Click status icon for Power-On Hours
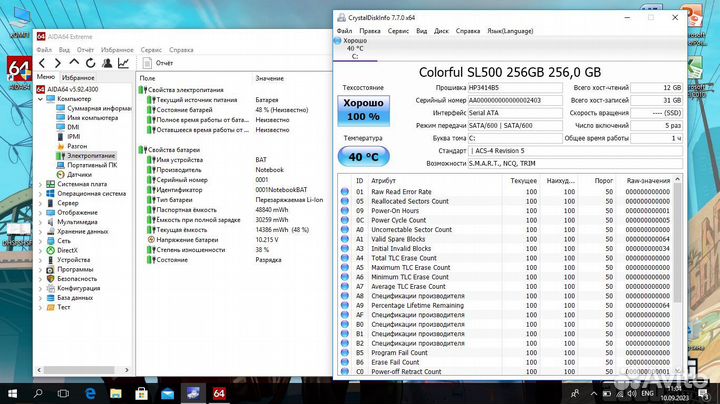 (345, 211)
